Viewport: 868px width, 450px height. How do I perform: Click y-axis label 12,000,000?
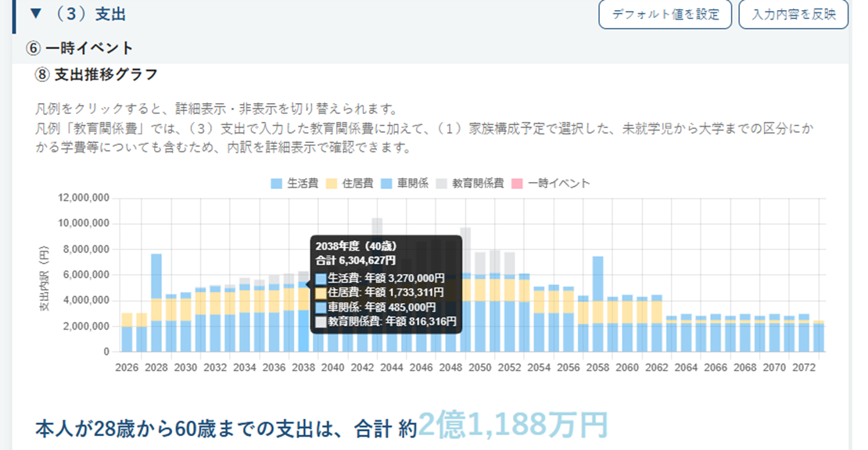pos(84,198)
